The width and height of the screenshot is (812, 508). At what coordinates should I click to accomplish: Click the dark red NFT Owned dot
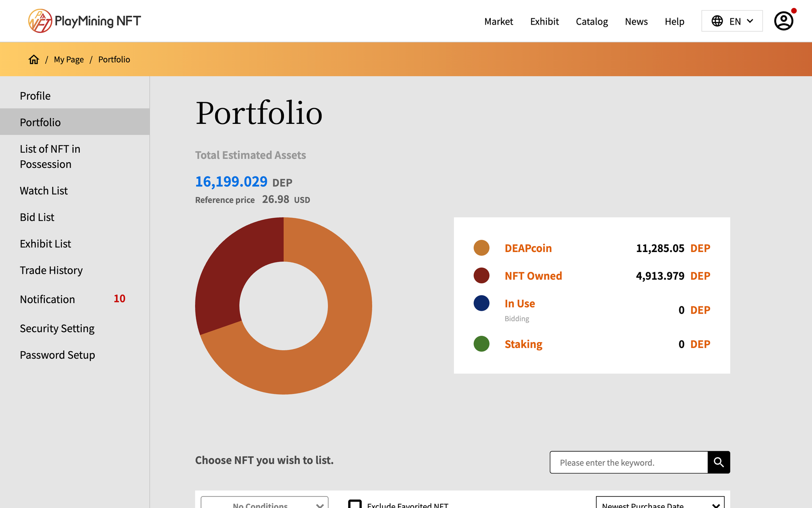tap(481, 275)
